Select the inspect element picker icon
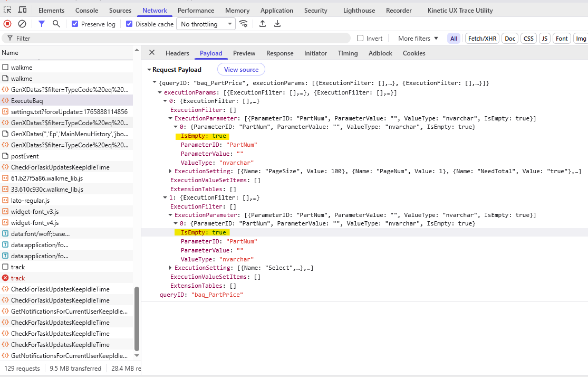The width and height of the screenshot is (588, 377). pos(8,10)
